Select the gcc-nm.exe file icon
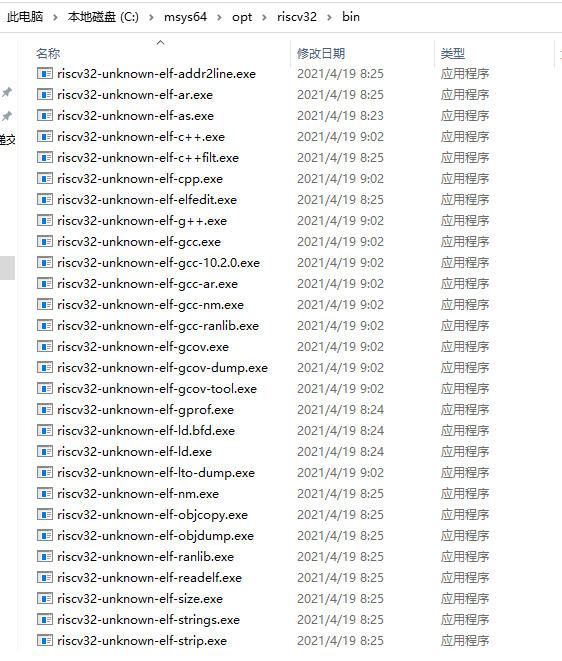562x661 pixels. coord(45,304)
